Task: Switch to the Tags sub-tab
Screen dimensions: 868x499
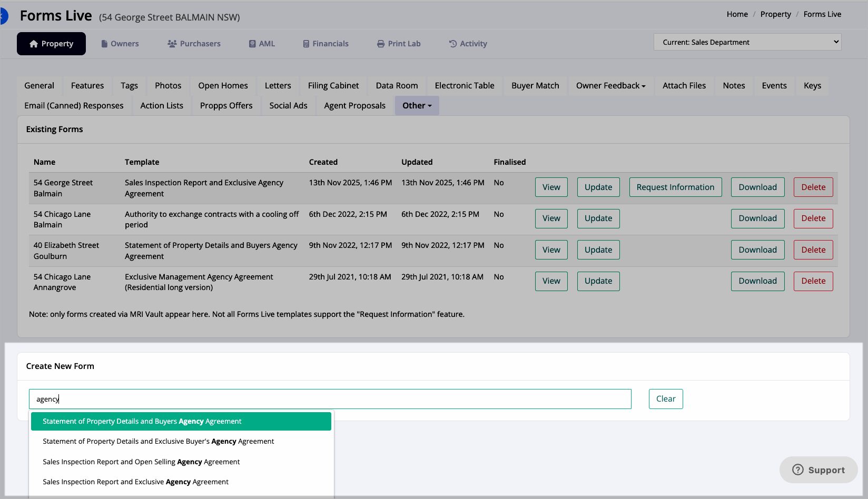Action: click(x=129, y=86)
